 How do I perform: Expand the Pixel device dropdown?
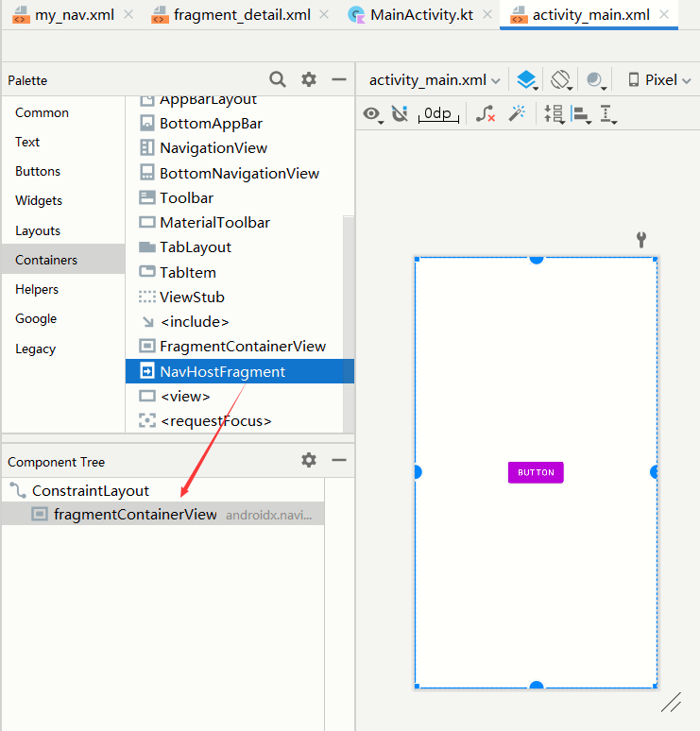(659, 80)
